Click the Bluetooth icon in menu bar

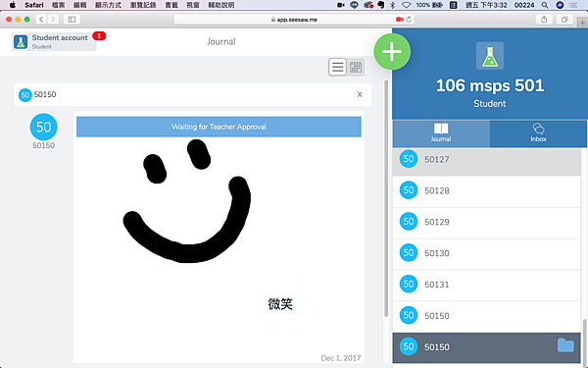(393, 5)
